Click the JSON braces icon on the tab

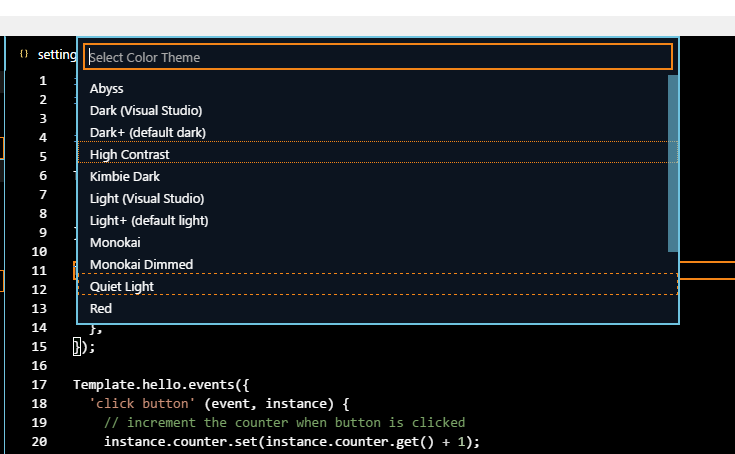(x=24, y=54)
